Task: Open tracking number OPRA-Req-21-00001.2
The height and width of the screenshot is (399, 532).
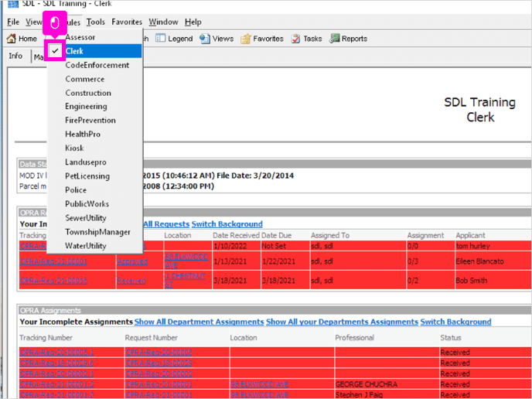Action: coord(56,384)
